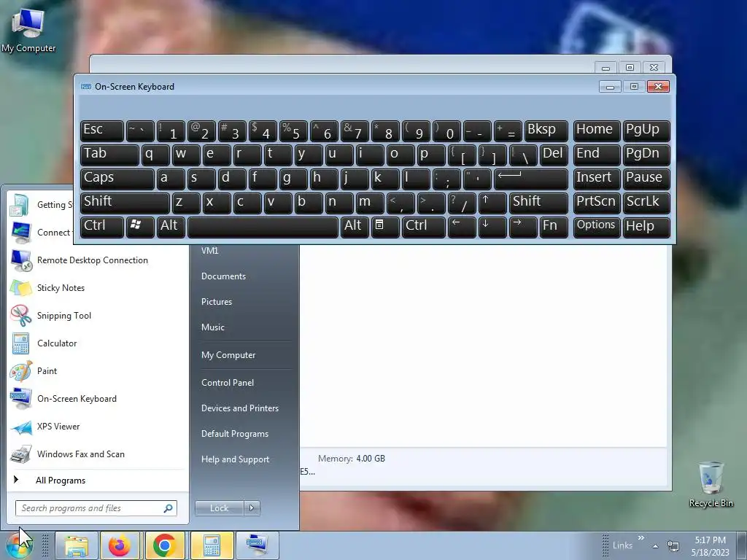The height and width of the screenshot is (560, 747).
Task: Open Remote Desktop Connection icon
Action: pyautogui.click(x=21, y=260)
